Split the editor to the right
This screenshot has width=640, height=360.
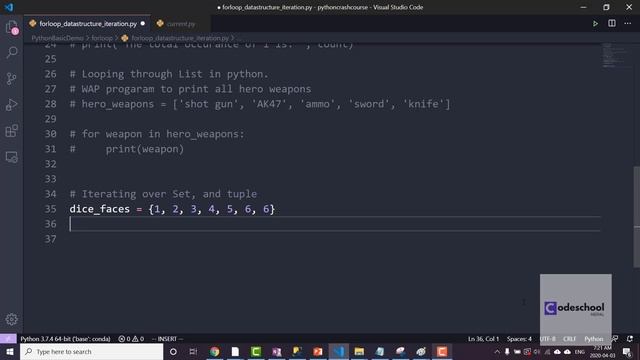[x=611, y=24]
